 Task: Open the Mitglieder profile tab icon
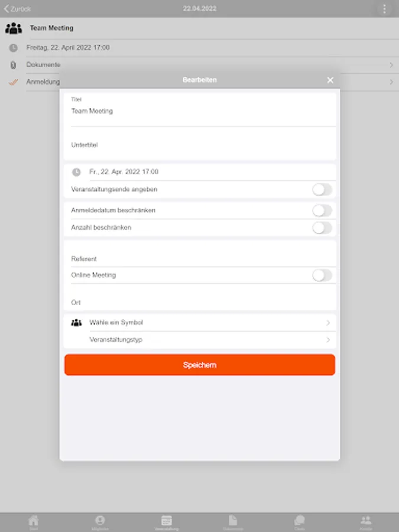click(x=100, y=522)
